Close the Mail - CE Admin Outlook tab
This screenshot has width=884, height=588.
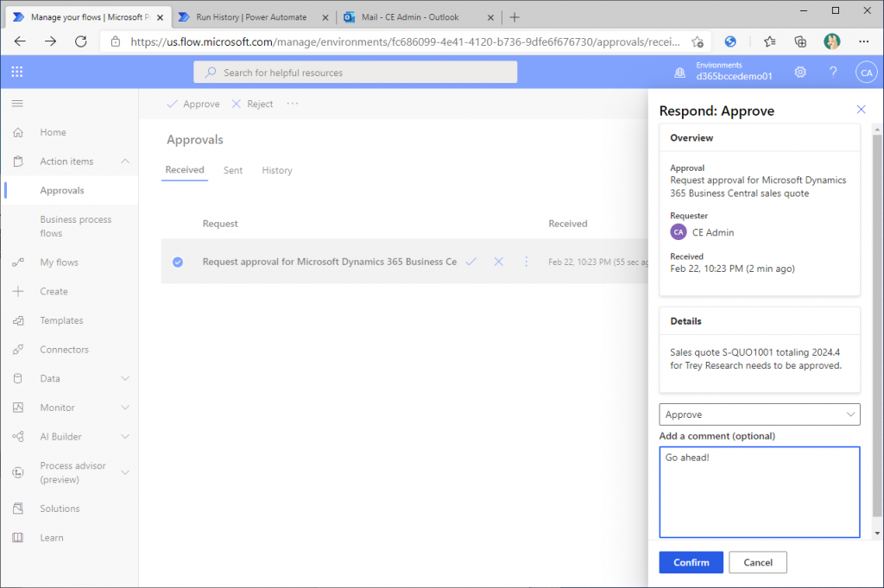click(x=490, y=17)
